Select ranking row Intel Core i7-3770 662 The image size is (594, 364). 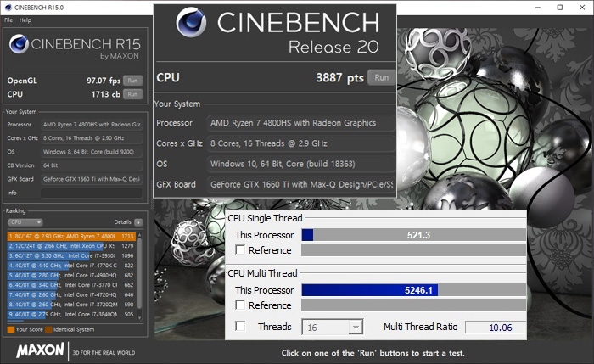point(71,285)
